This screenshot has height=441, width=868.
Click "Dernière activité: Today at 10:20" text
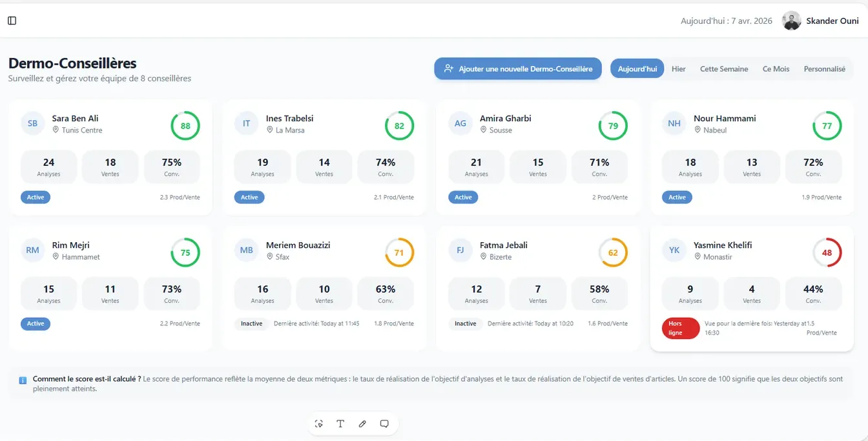[530, 323]
